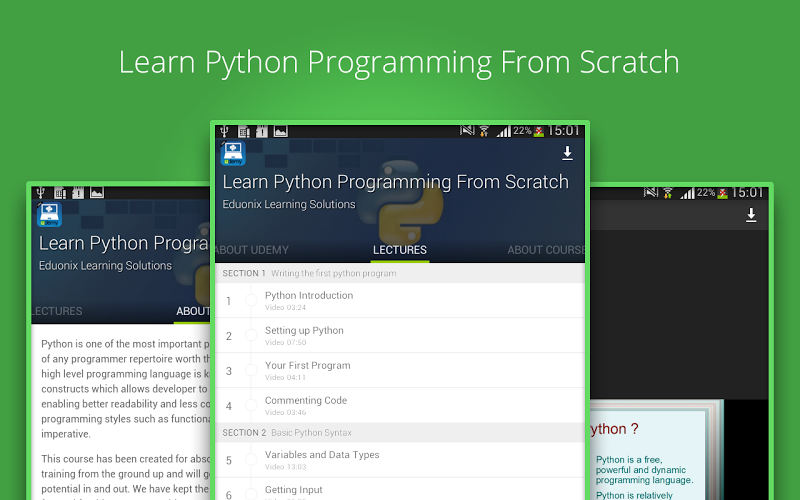Screen dimensions: 800x500
Task: Tap Section 1 Writing the first python program header
Action: coord(400,273)
